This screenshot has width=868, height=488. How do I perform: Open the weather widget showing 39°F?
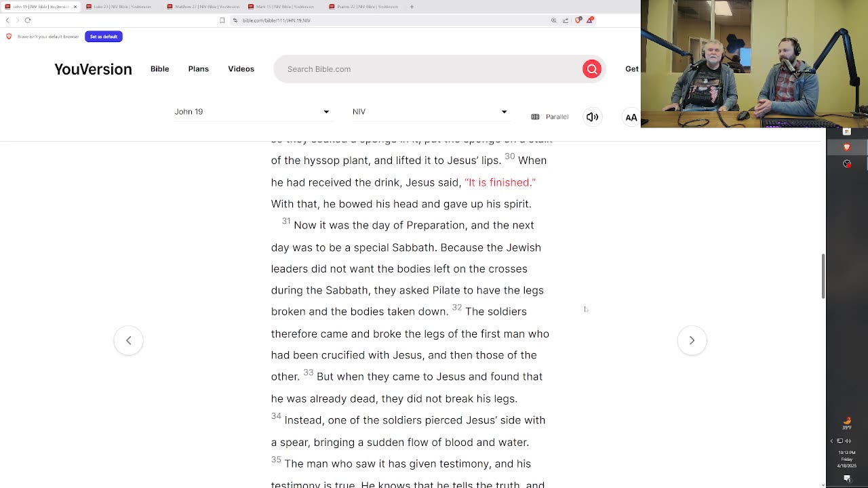847,423
